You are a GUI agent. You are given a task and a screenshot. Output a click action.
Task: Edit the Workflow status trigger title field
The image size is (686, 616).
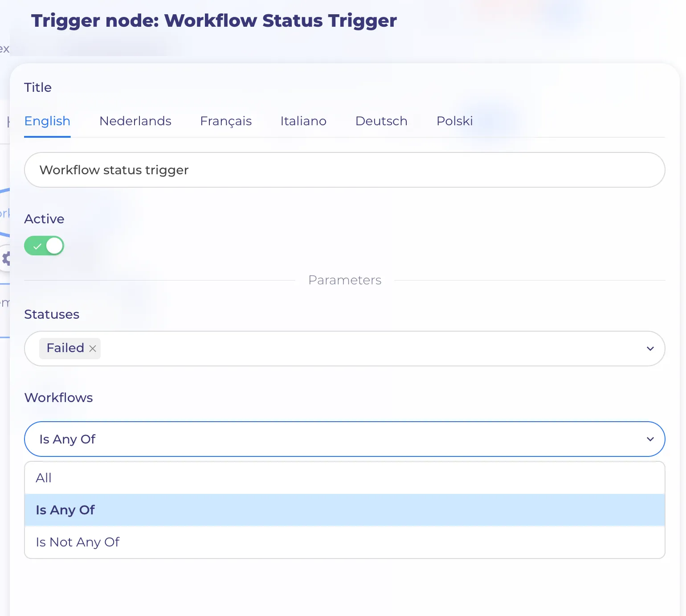pyautogui.click(x=345, y=170)
